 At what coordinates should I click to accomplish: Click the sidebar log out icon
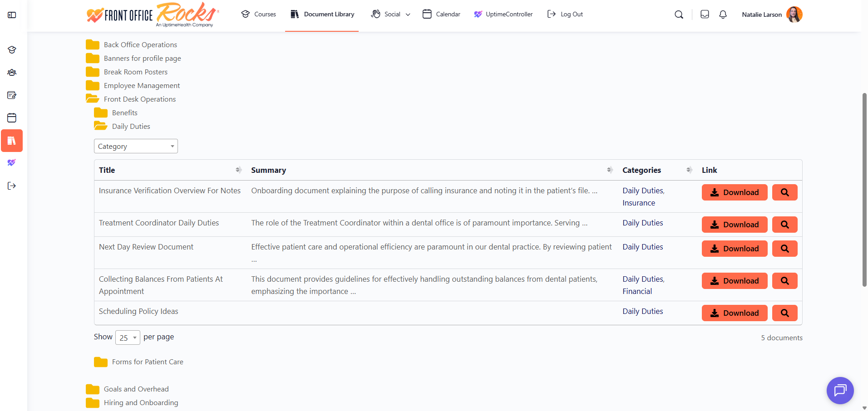(x=12, y=186)
